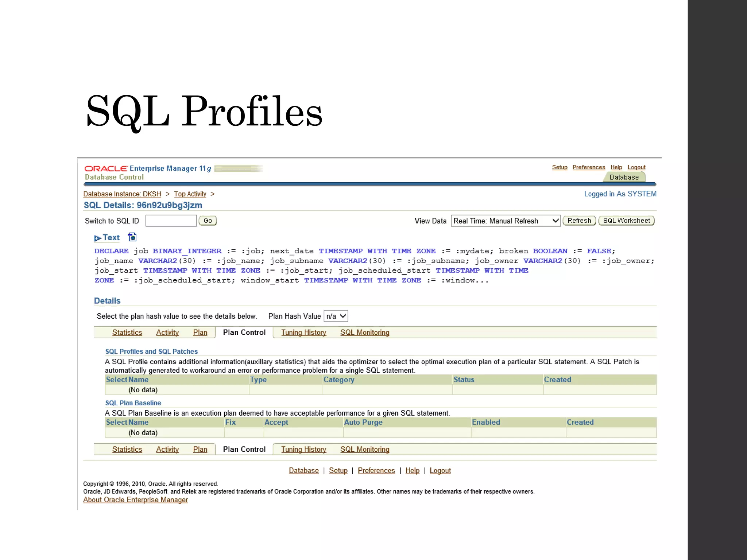
Task: Open the View Data dropdown
Action: point(506,221)
